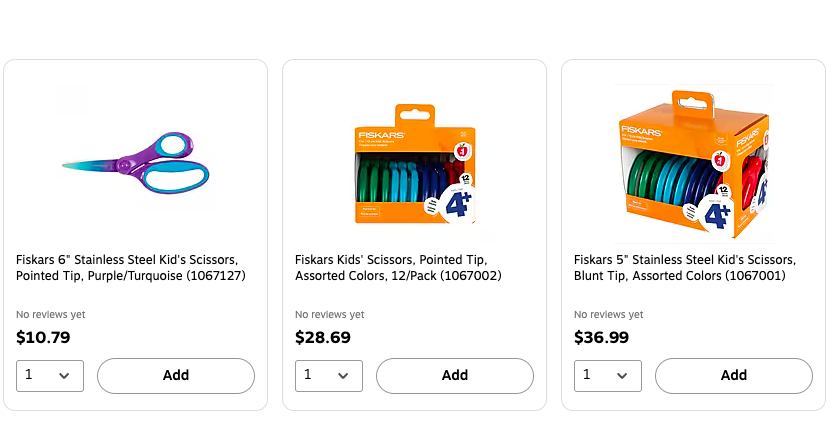Click the $28.69 price
The height and width of the screenshot is (444, 837).
pyautogui.click(x=323, y=338)
